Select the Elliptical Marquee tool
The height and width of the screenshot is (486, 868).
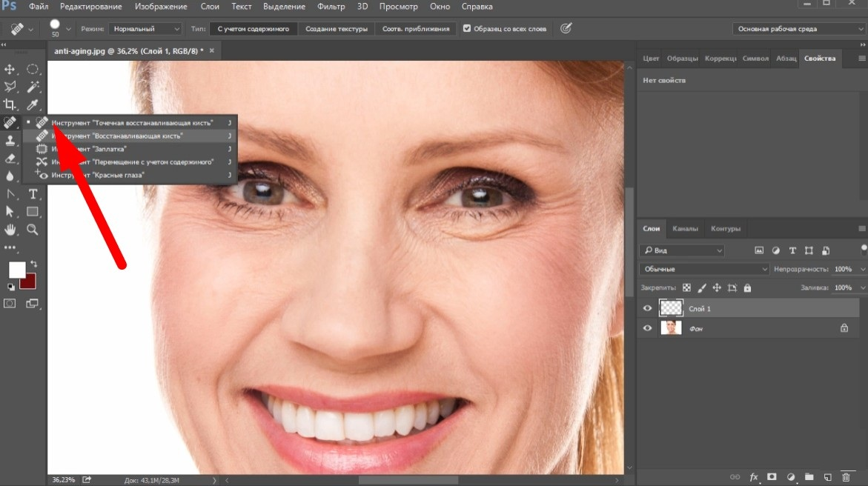click(x=33, y=69)
